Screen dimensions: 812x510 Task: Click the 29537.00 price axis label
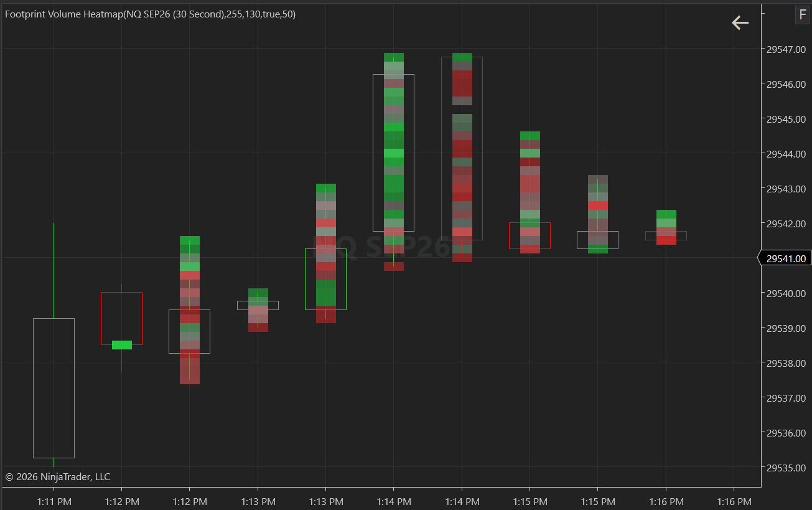coord(786,398)
